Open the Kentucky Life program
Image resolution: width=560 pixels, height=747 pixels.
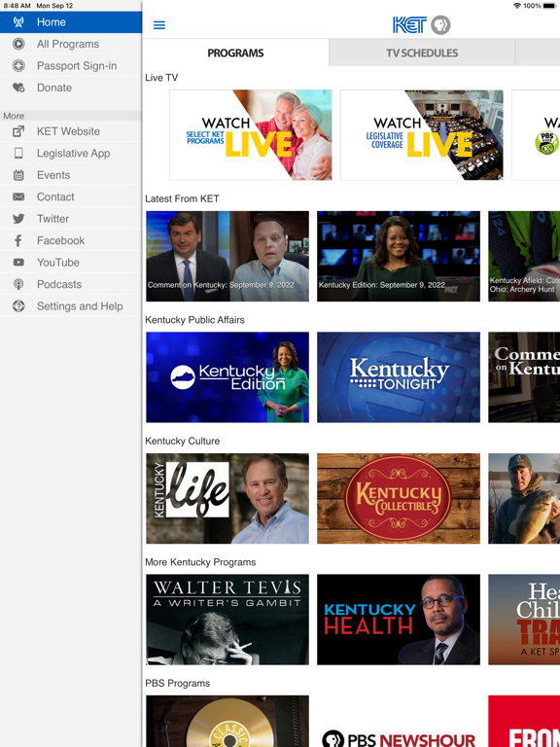coord(227,498)
